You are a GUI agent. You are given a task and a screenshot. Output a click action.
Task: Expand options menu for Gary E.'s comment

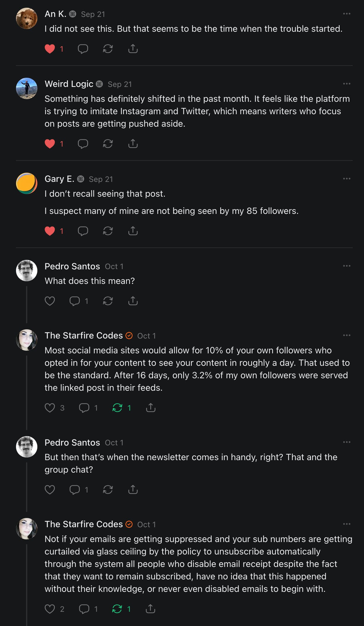347,179
